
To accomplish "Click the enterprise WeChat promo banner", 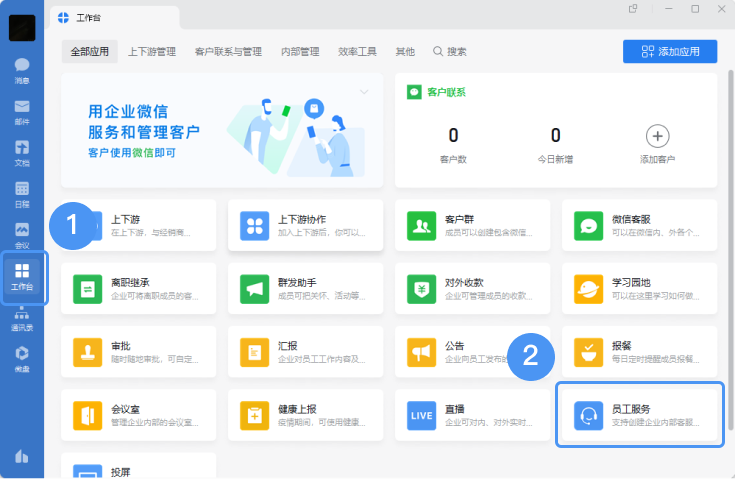I will (x=222, y=131).
